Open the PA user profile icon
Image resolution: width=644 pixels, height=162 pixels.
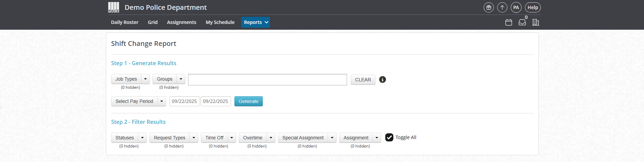point(516,7)
